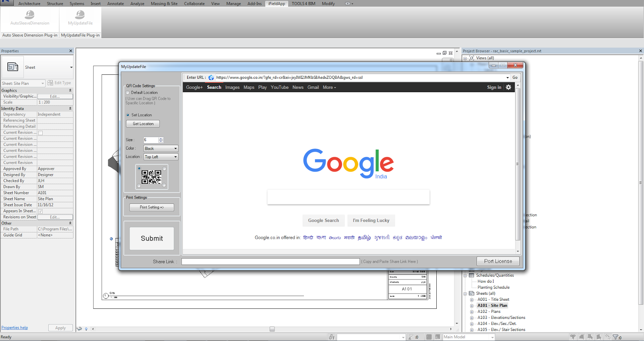The width and height of the screenshot is (644, 341).
Task: Open Print Setting button
Action: tap(152, 207)
